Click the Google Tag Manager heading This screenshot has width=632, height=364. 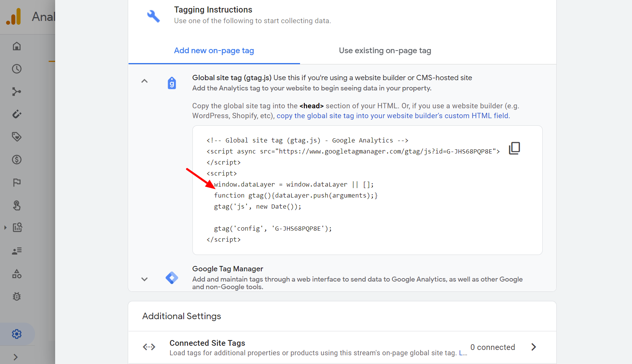click(228, 269)
